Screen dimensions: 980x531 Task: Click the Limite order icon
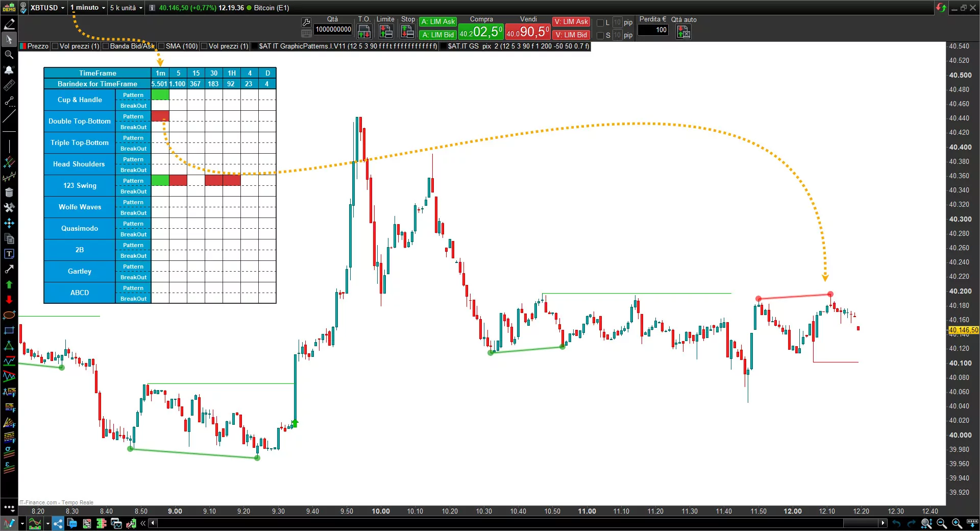point(386,32)
